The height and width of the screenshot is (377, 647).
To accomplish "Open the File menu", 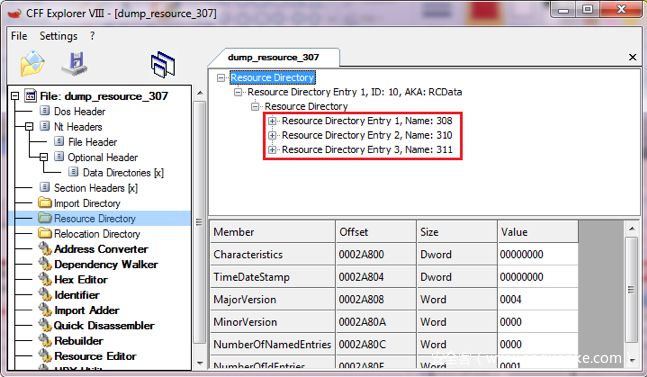I will (x=19, y=36).
